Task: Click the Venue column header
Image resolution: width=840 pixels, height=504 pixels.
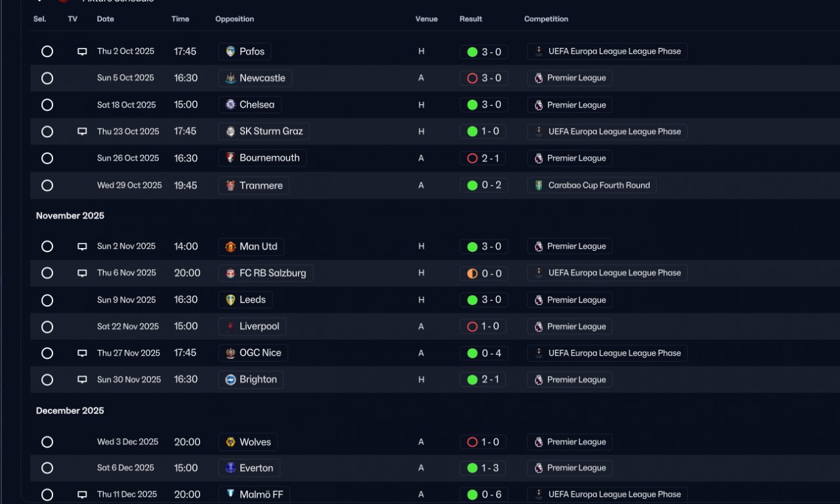Action: tap(427, 19)
